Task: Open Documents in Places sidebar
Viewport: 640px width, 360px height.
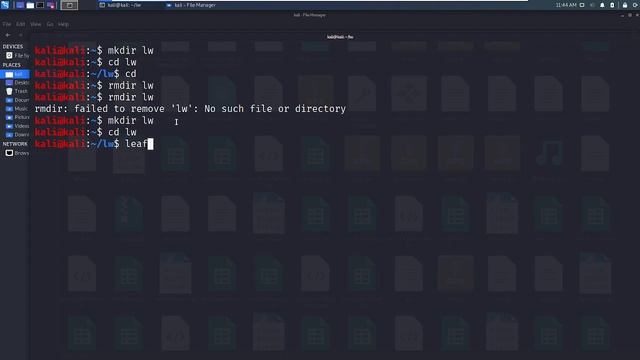Action: [16, 100]
